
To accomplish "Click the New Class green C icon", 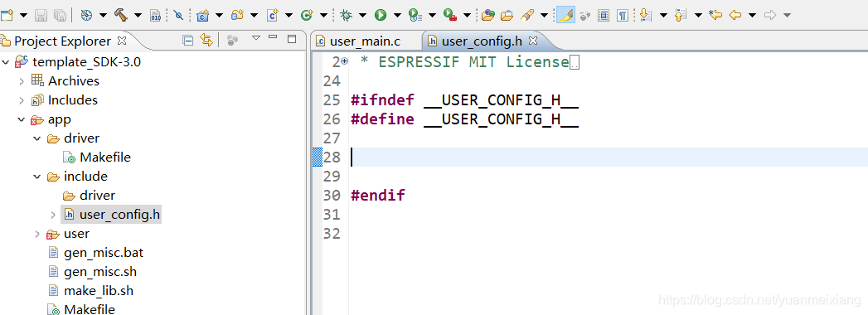I will pyautogui.click(x=307, y=15).
